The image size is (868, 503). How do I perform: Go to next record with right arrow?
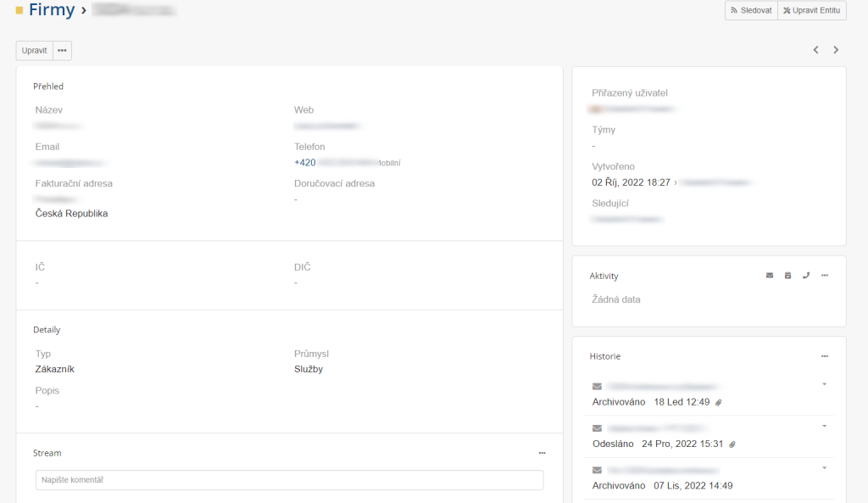pos(836,50)
